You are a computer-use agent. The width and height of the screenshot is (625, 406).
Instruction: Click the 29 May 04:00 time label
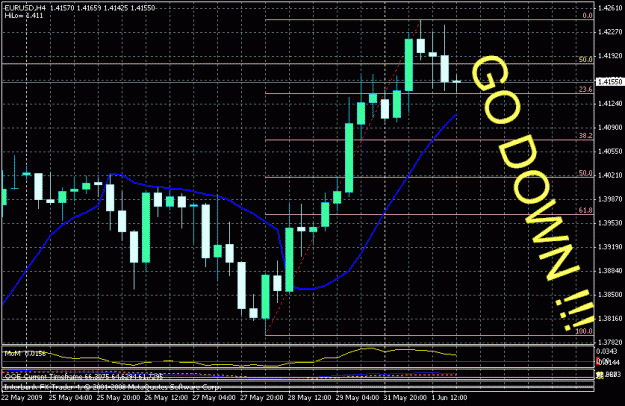[x=357, y=398]
